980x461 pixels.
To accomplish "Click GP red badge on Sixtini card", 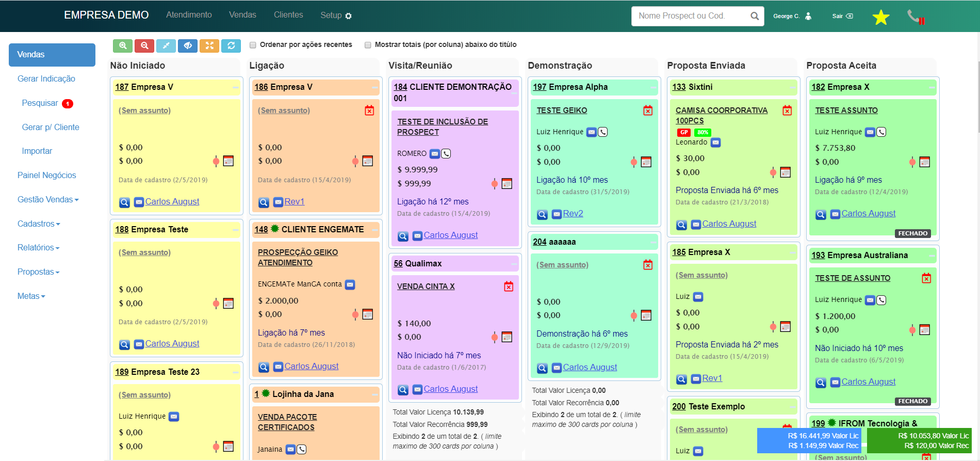I will click(x=684, y=132).
